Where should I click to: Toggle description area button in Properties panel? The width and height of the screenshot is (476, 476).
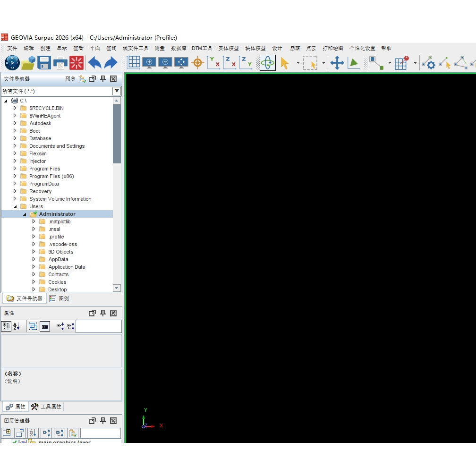[x=45, y=326]
